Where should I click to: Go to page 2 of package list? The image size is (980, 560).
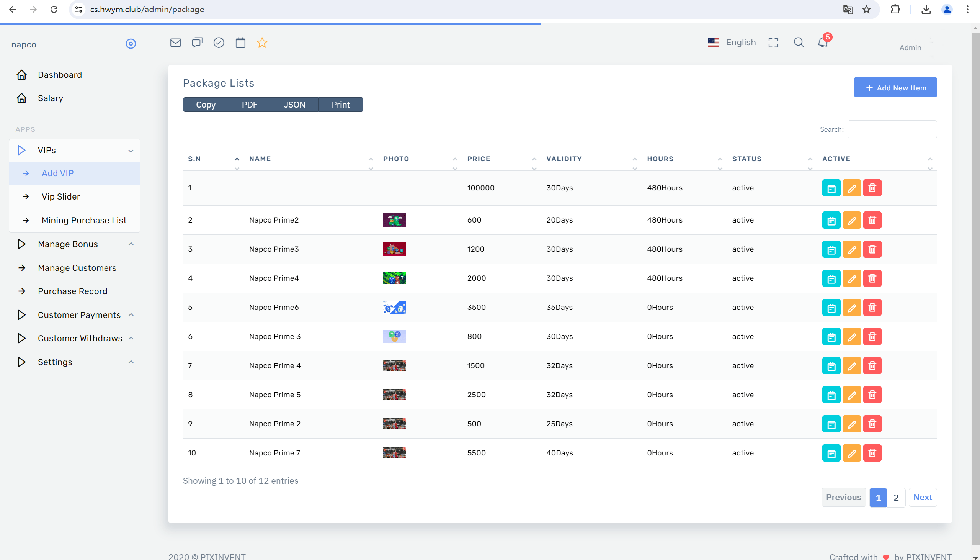coord(896,498)
